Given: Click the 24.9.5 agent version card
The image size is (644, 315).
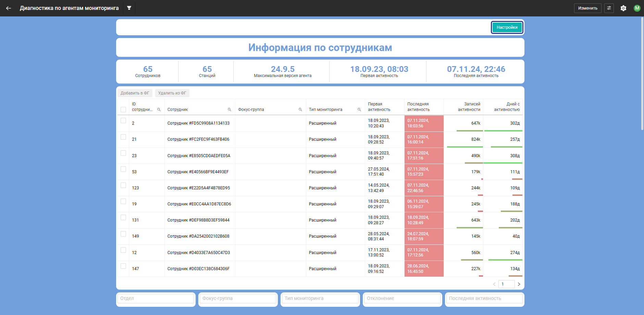Looking at the screenshot, I should click(x=283, y=72).
